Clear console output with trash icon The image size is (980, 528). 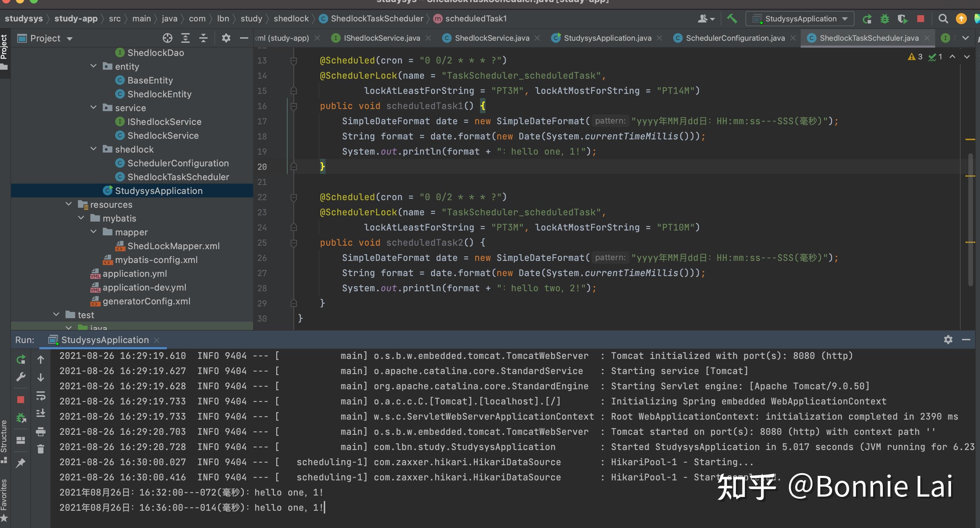tap(41, 449)
